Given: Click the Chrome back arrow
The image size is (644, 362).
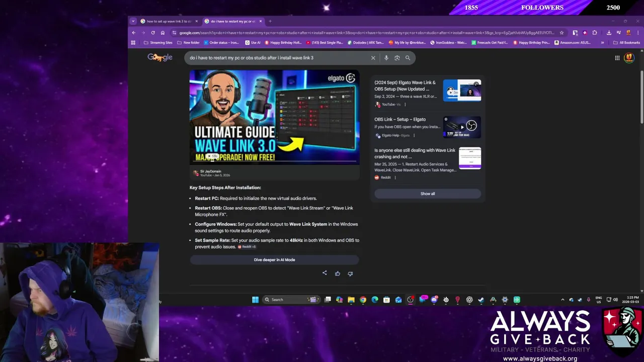Looking at the screenshot, I should click(x=134, y=33).
